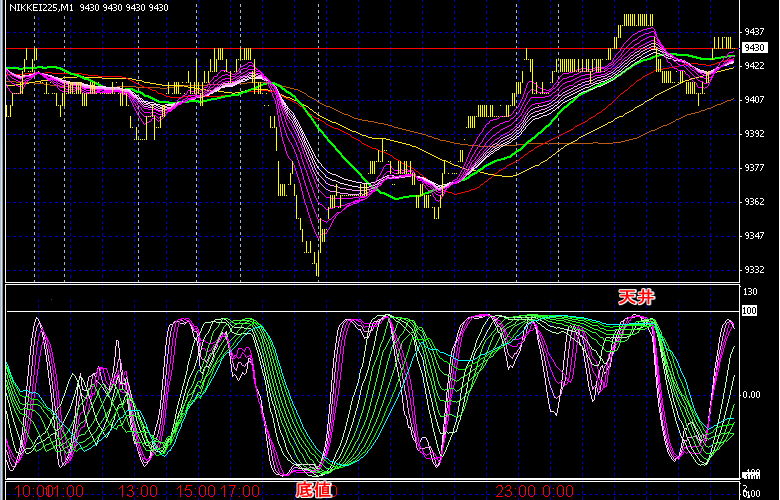This screenshot has height=500, width=780.
Task: Click the 9347 price axis label
Action: 754,236
